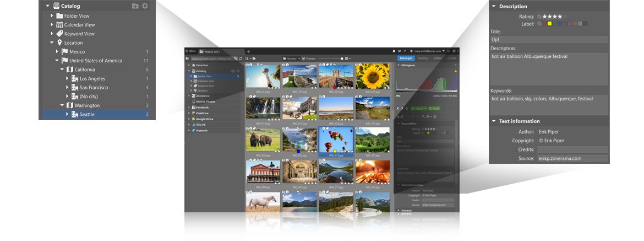Click the refresh icon next to path bar
Screen dimensions: 644x241
point(241,58)
